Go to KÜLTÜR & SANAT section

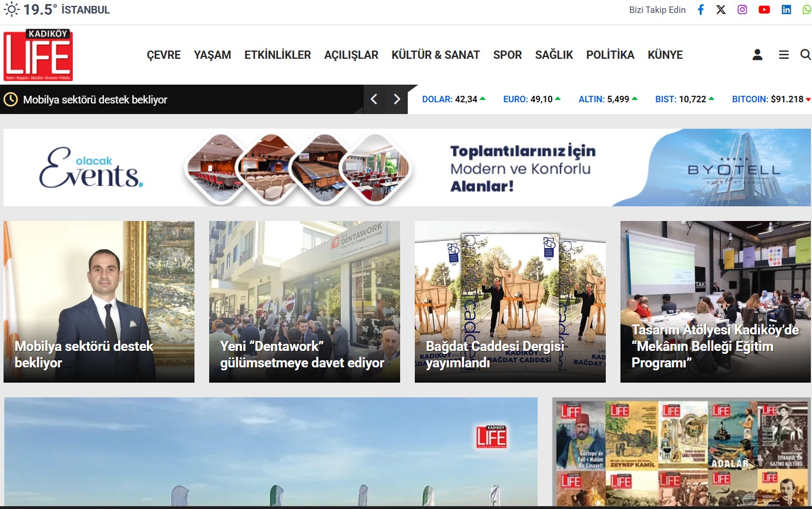point(435,55)
